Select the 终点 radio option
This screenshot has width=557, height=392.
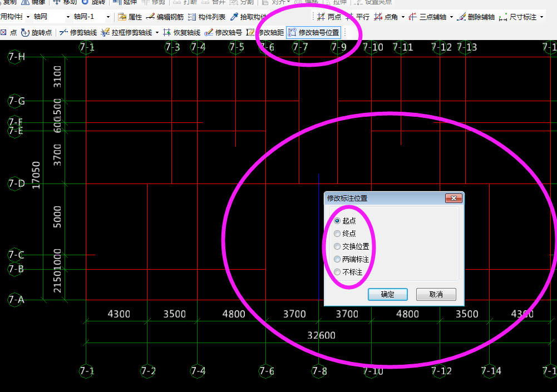tap(345, 234)
